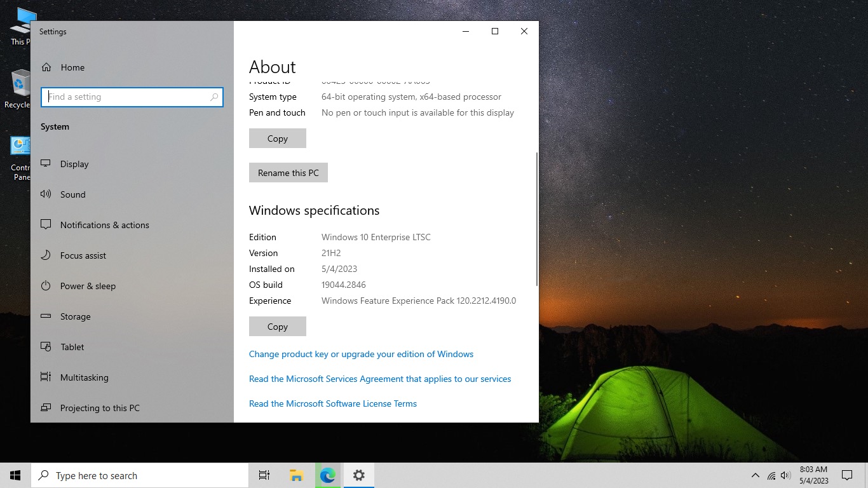Click the volume speaker tray icon

786,475
